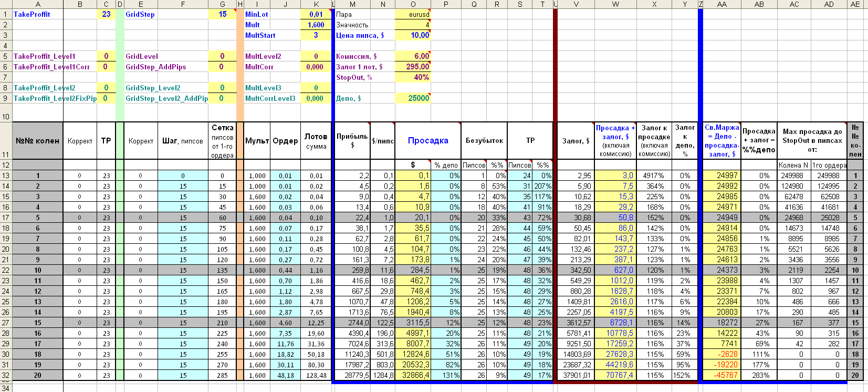
Task: Select the 'Max просадка до StopOut' header
Action: (812, 140)
